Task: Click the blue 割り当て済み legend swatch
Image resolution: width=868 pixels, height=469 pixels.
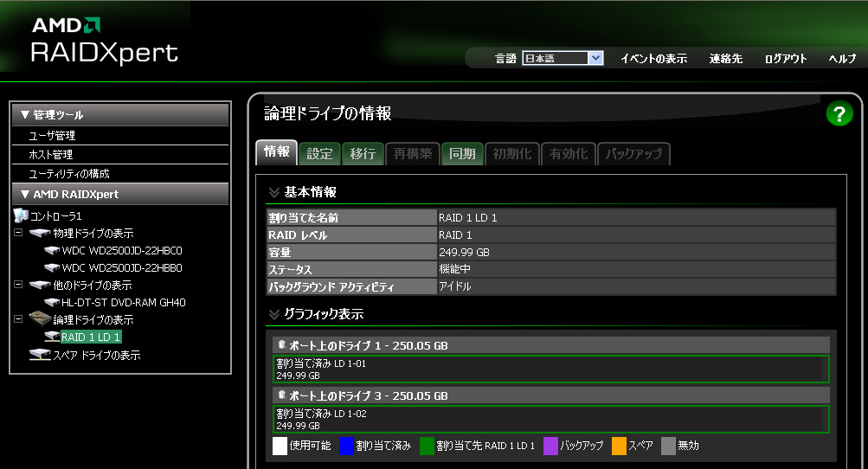Action: click(346, 446)
